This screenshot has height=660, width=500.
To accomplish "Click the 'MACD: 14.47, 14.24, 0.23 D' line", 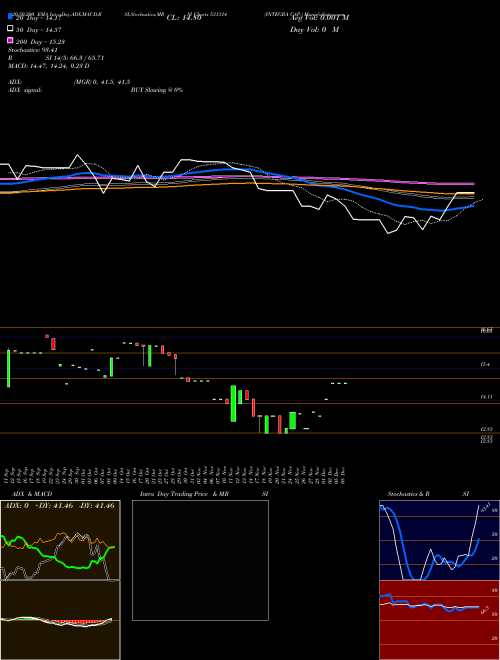I will point(48,66).
